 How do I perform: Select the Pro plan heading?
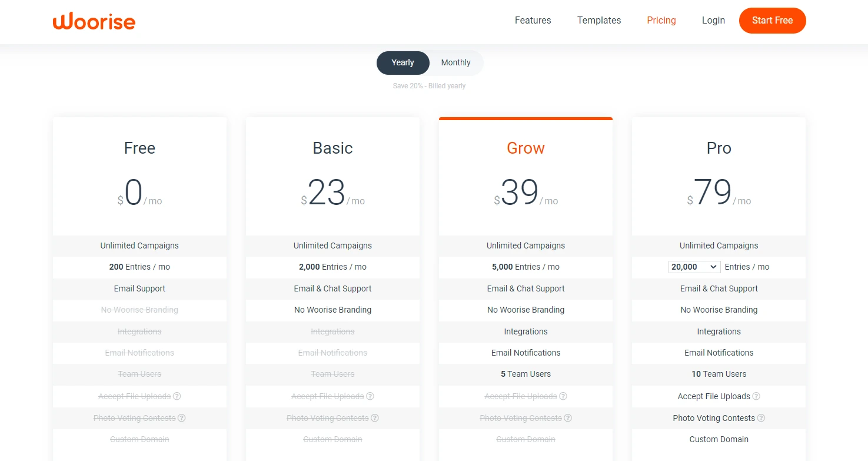tap(719, 148)
